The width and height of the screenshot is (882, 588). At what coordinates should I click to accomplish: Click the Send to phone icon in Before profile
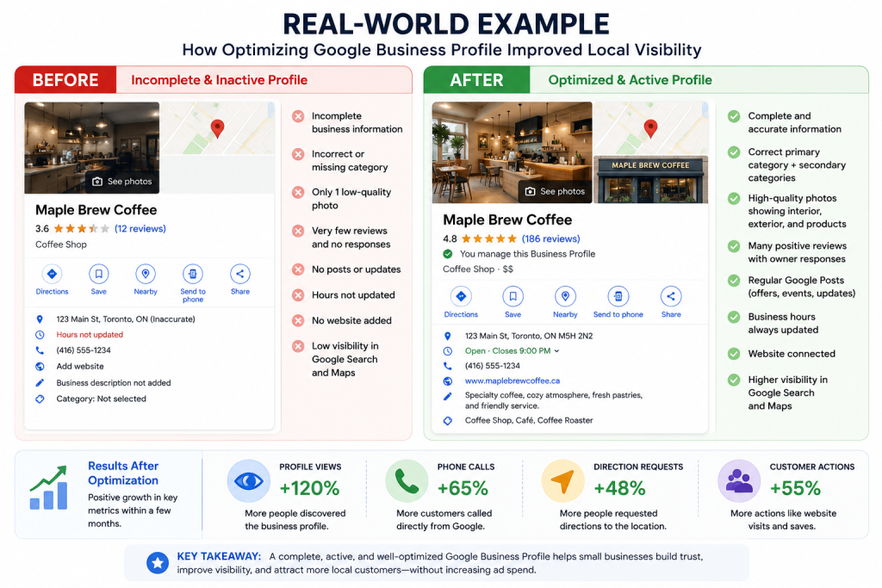coord(192,274)
